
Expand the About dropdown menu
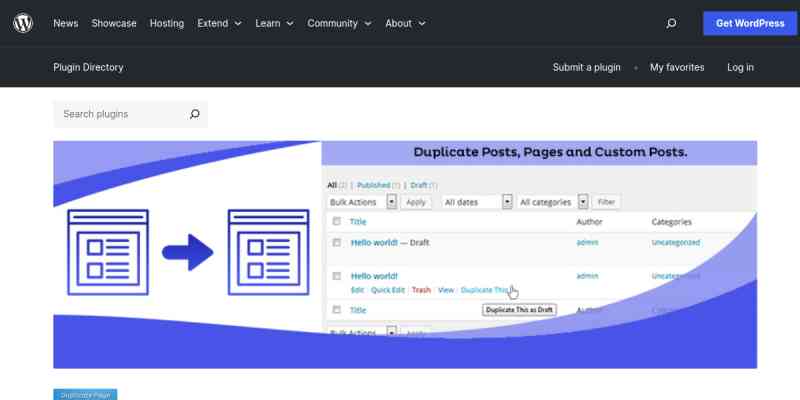405,23
